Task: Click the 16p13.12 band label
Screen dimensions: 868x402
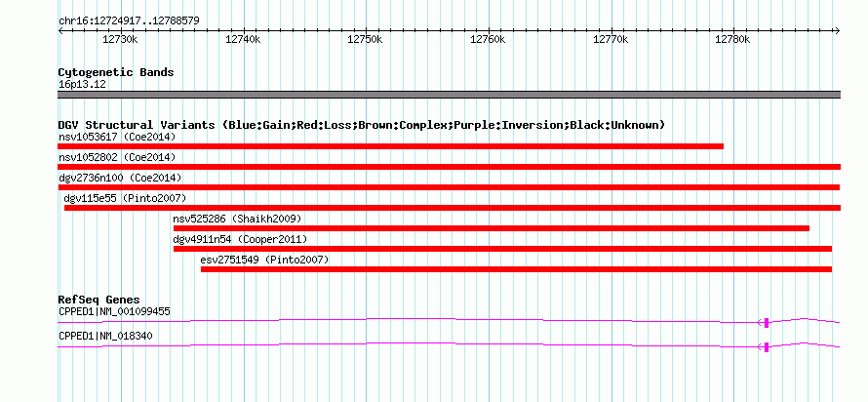Action: [82, 85]
